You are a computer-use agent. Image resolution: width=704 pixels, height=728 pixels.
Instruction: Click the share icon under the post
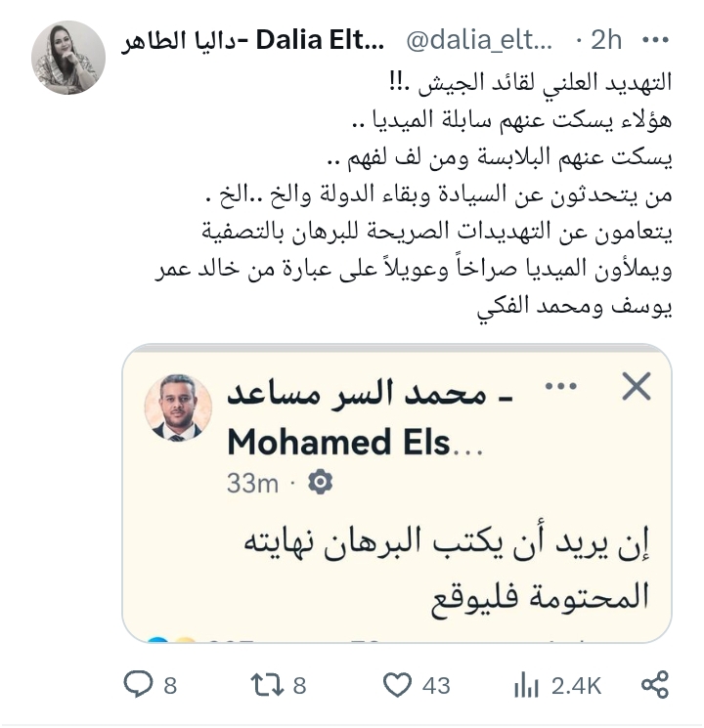pos(654,684)
